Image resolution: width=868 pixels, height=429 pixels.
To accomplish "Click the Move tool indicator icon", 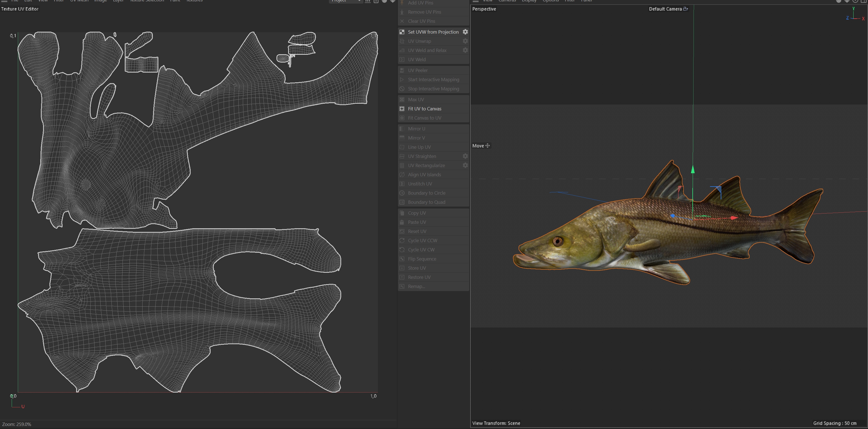I will (487, 146).
